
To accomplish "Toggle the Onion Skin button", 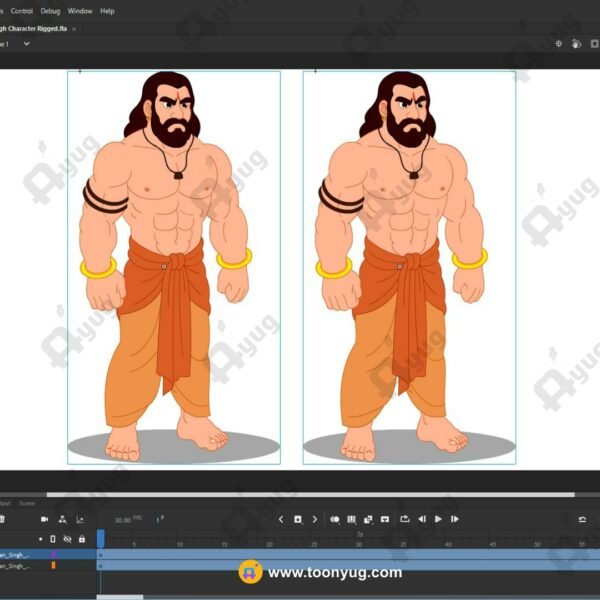I will point(335,519).
